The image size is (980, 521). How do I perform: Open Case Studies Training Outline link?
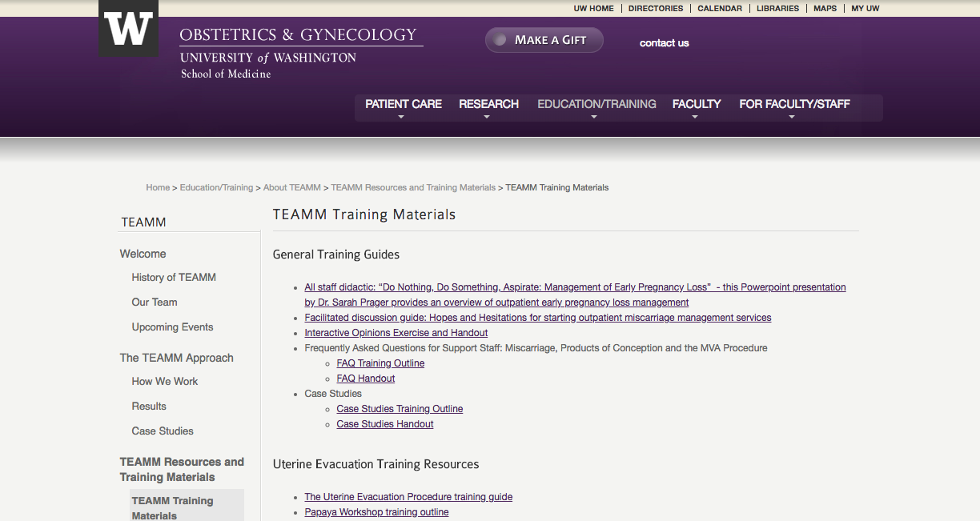(x=400, y=409)
